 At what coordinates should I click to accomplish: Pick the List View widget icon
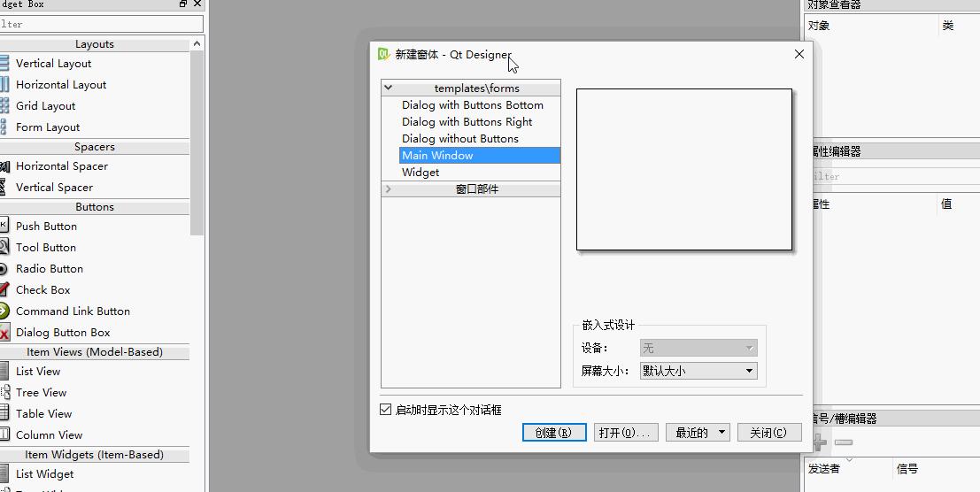(4, 371)
